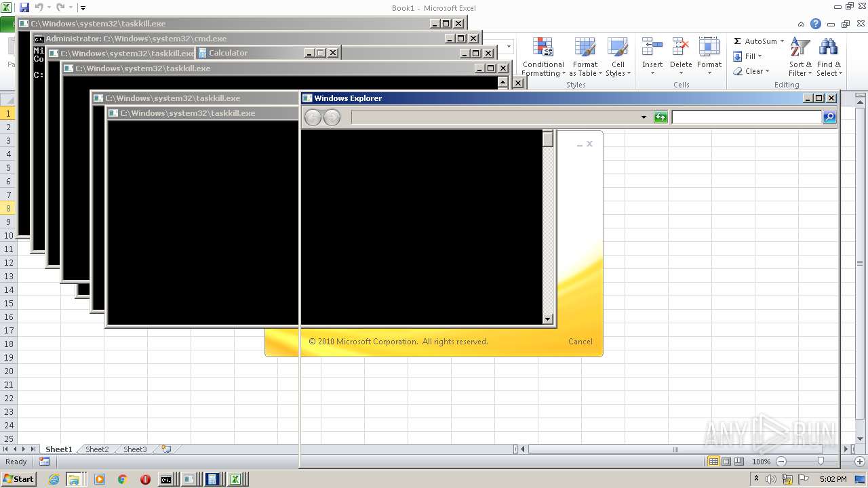Image resolution: width=868 pixels, height=488 pixels.
Task: Switch to Normal view in the status bar
Action: point(713,462)
